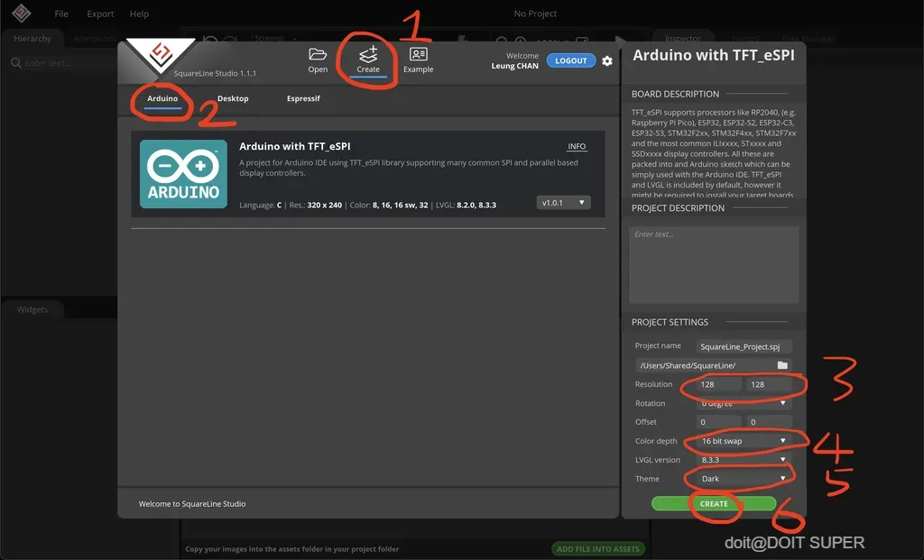Screen dimensions: 924x560
Task: Open the Export menu
Action: pos(100,14)
